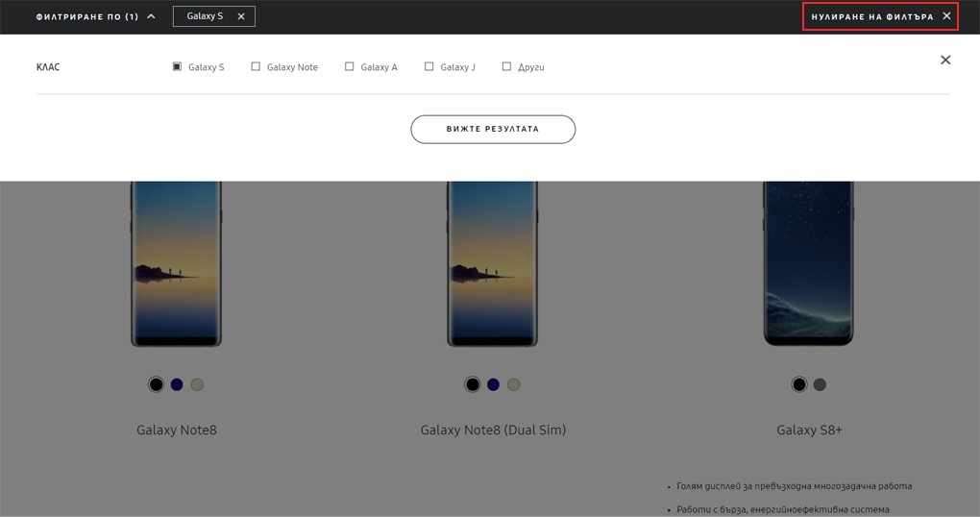Open the Galaxy S8+ product title
Image resolution: width=980 pixels, height=517 pixels.
click(809, 431)
